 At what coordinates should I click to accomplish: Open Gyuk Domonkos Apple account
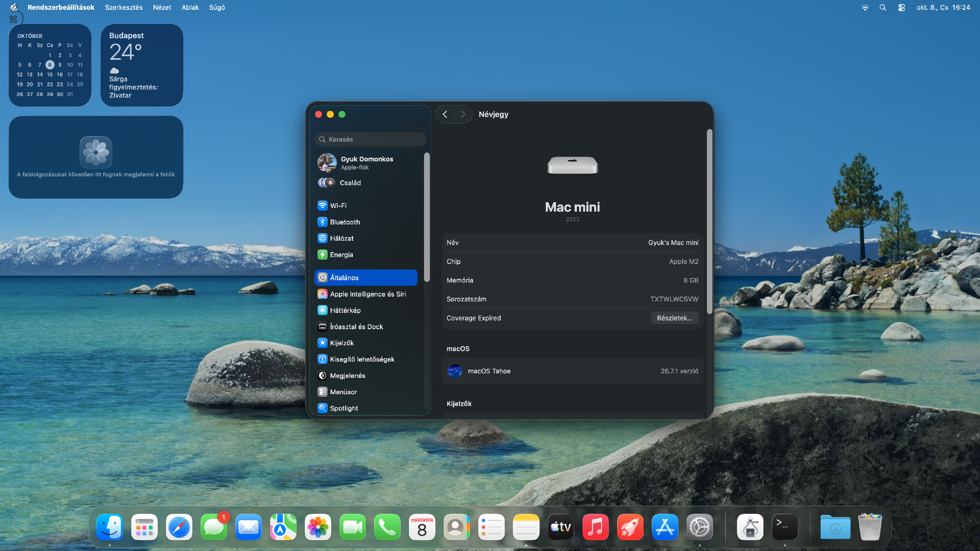pyautogui.click(x=366, y=163)
